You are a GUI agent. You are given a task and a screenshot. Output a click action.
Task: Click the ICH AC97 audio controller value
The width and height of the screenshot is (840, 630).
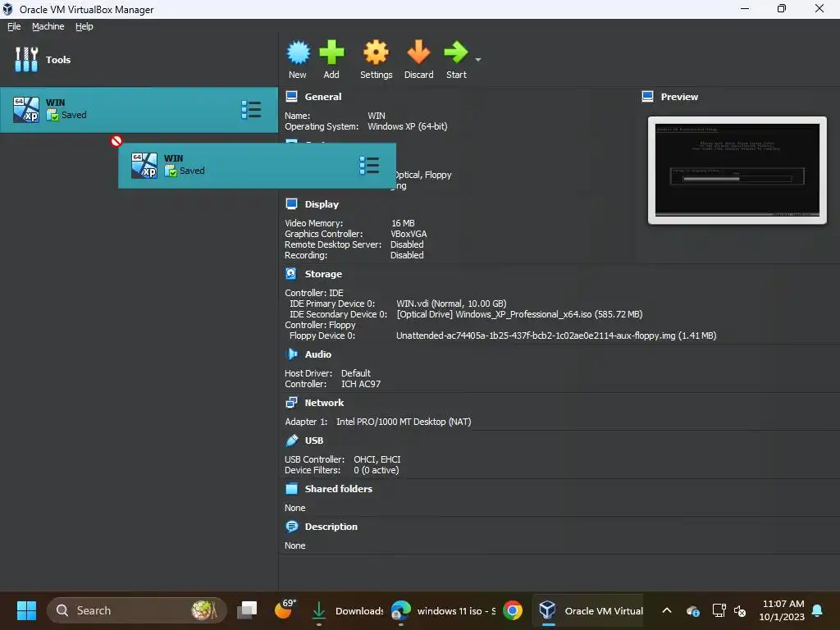click(361, 384)
